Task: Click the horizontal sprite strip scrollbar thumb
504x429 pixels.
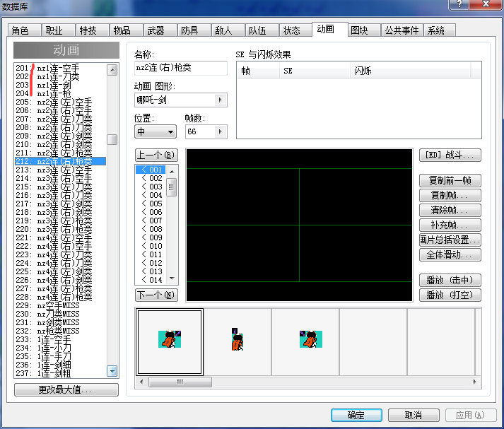Action: click(x=180, y=382)
